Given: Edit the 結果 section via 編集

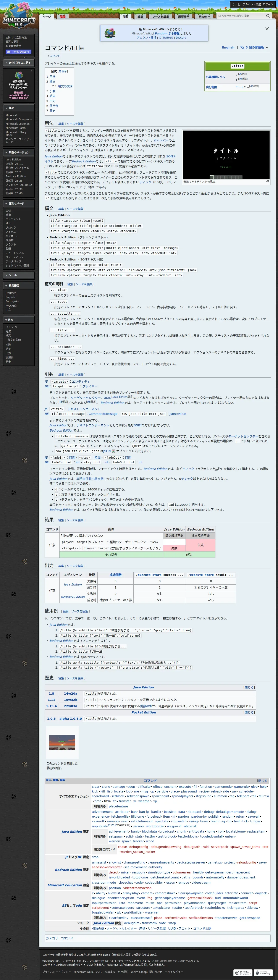Looking at the screenshot, I should [61, 520].
